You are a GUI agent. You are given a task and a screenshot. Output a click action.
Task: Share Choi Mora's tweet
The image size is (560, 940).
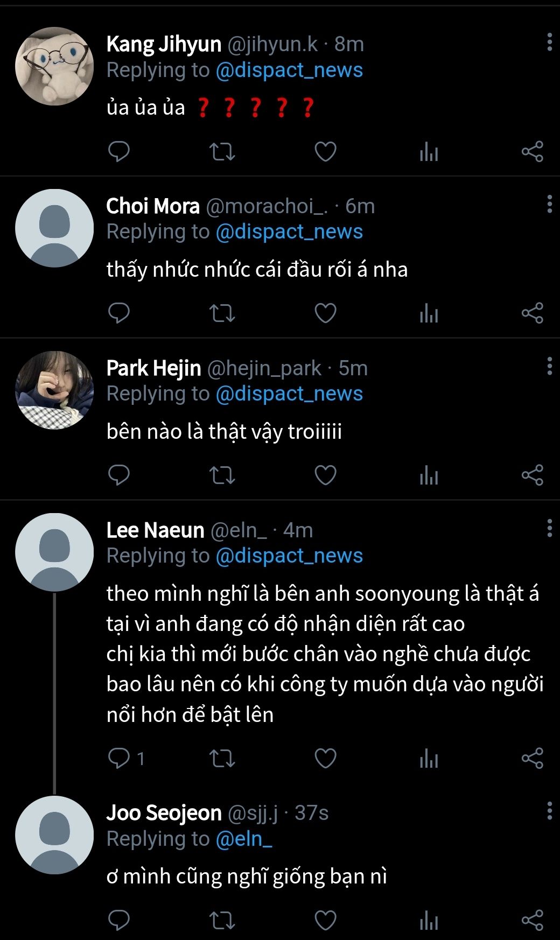[x=532, y=313]
